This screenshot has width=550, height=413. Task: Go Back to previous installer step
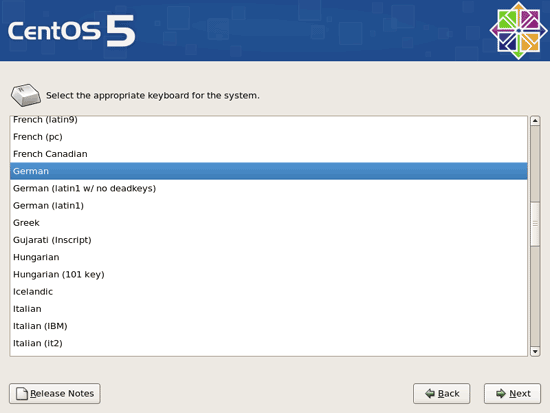441,393
